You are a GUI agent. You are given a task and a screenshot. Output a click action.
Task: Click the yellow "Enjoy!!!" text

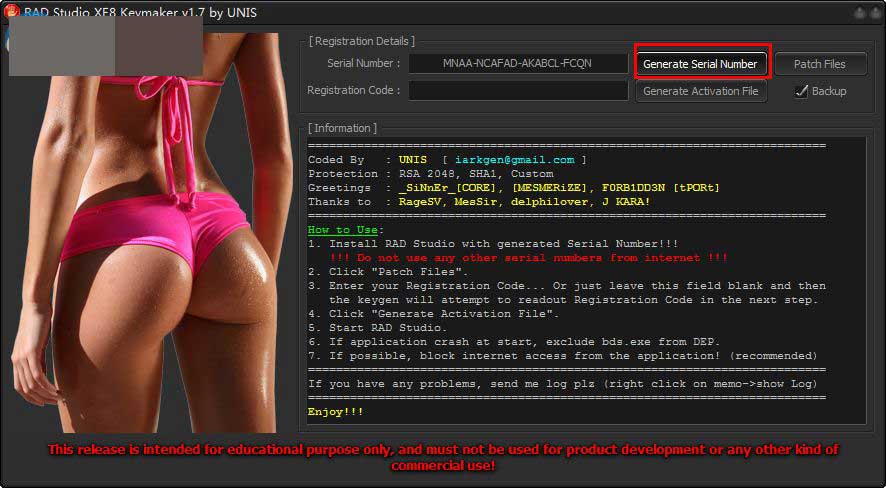(335, 412)
